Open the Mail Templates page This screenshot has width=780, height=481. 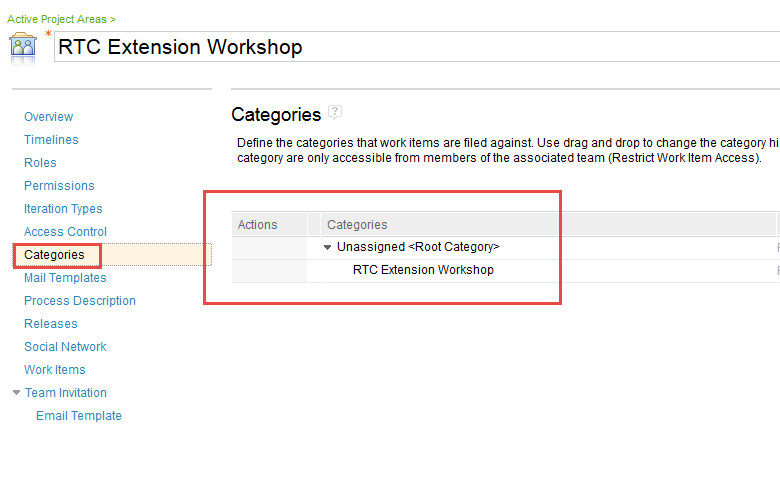coord(65,278)
